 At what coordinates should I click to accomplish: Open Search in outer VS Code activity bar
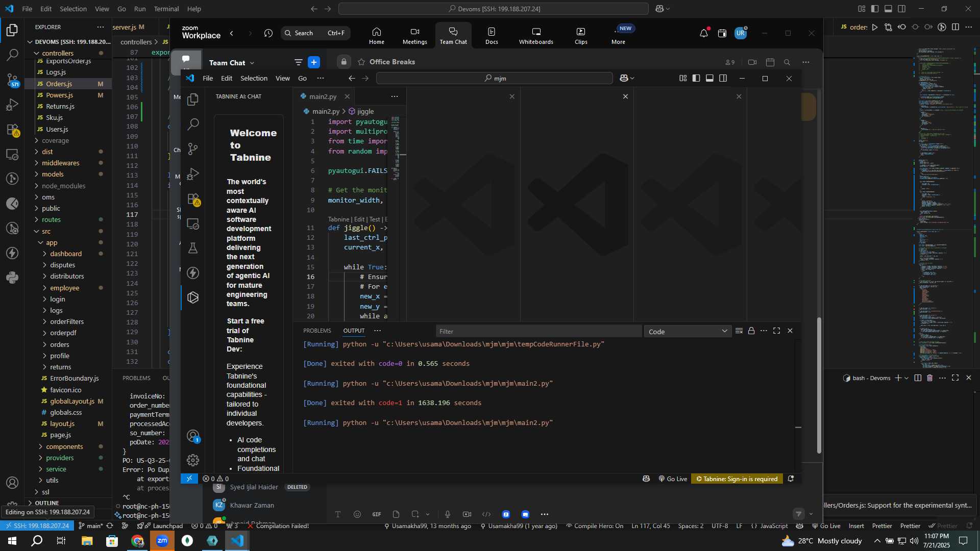click(12, 55)
